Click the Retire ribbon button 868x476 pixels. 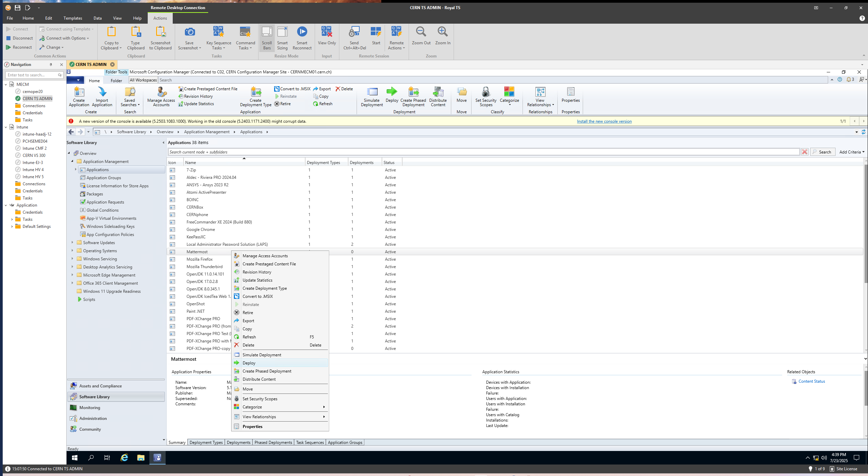pyautogui.click(x=283, y=104)
